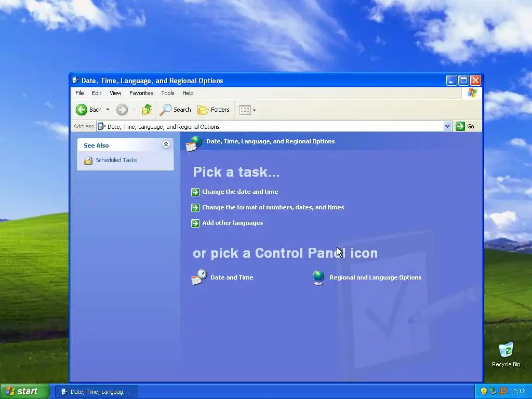Screen dimensions: 532x399
Task: Close the Regional Options window
Action: coord(475,81)
